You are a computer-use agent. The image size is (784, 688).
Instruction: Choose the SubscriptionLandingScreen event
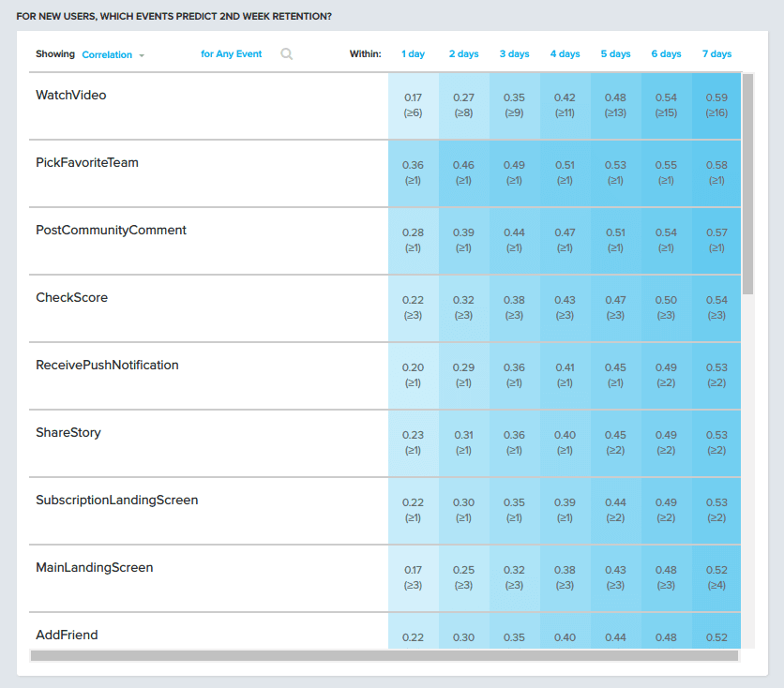click(117, 501)
